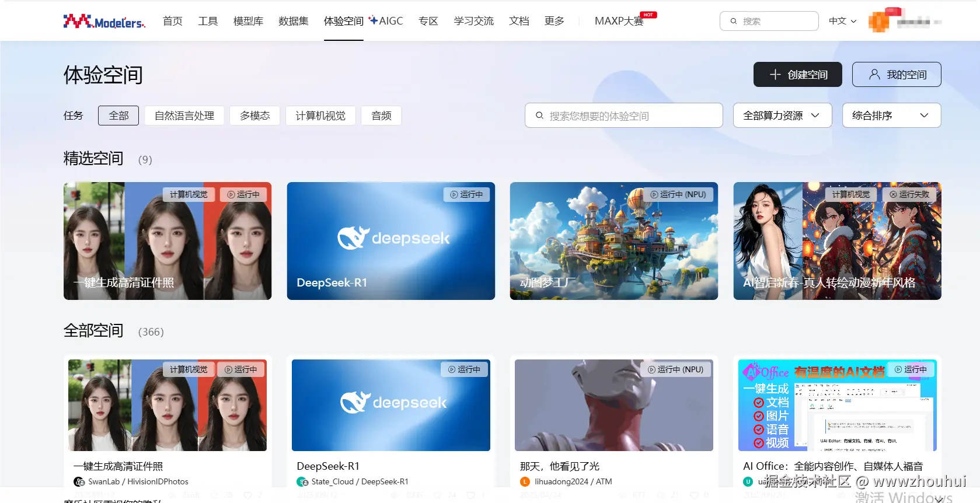The width and height of the screenshot is (980, 503).
Task: Click the lihuadong2024 author avatar icon
Action: point(525,481)
